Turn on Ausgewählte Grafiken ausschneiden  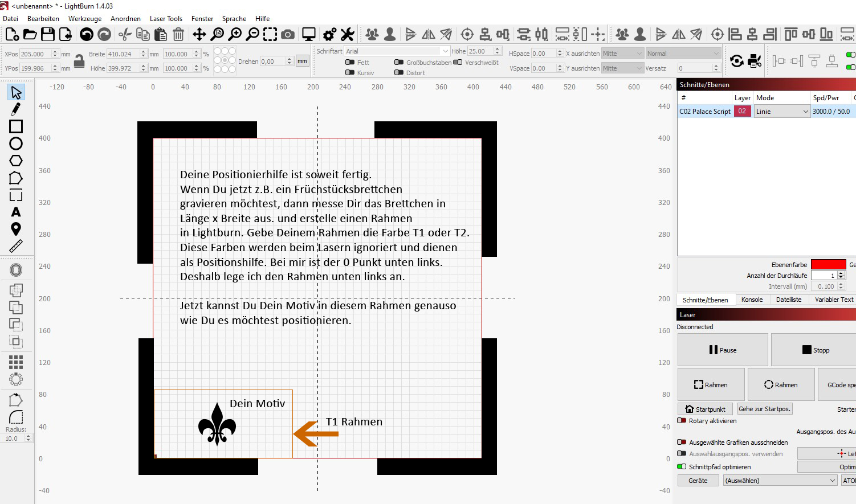coord(682,442)
